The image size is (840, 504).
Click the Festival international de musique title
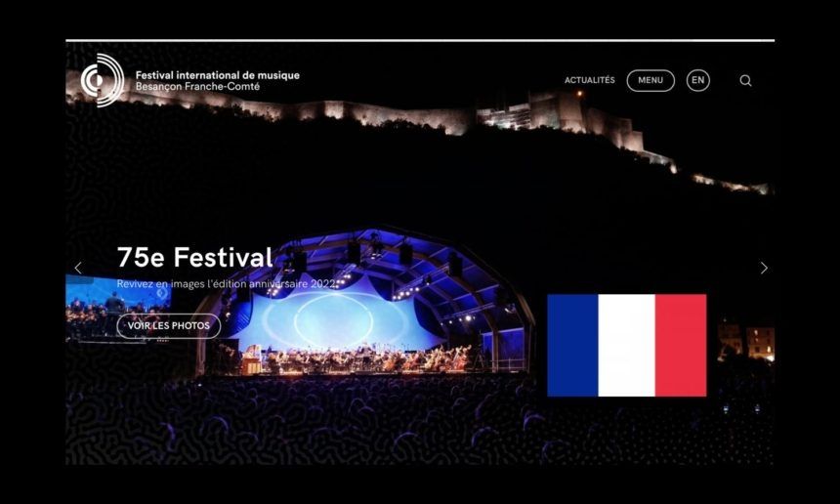pos(218,75)
